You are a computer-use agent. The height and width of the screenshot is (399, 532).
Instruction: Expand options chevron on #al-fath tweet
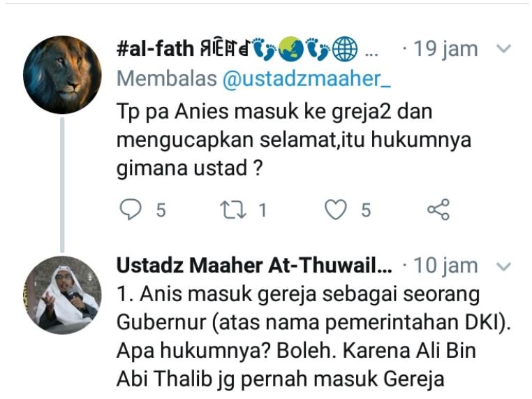[x=503, y=49]
